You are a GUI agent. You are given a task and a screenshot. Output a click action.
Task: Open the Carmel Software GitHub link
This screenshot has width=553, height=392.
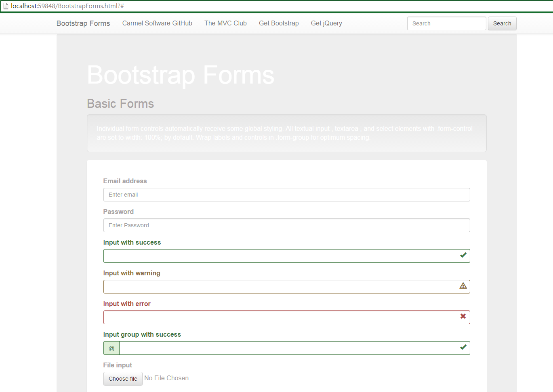[157, 23]
